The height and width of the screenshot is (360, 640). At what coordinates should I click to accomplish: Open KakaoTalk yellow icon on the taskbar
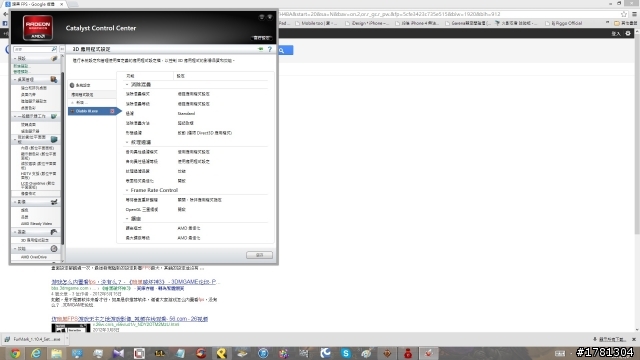coord(222,353)
